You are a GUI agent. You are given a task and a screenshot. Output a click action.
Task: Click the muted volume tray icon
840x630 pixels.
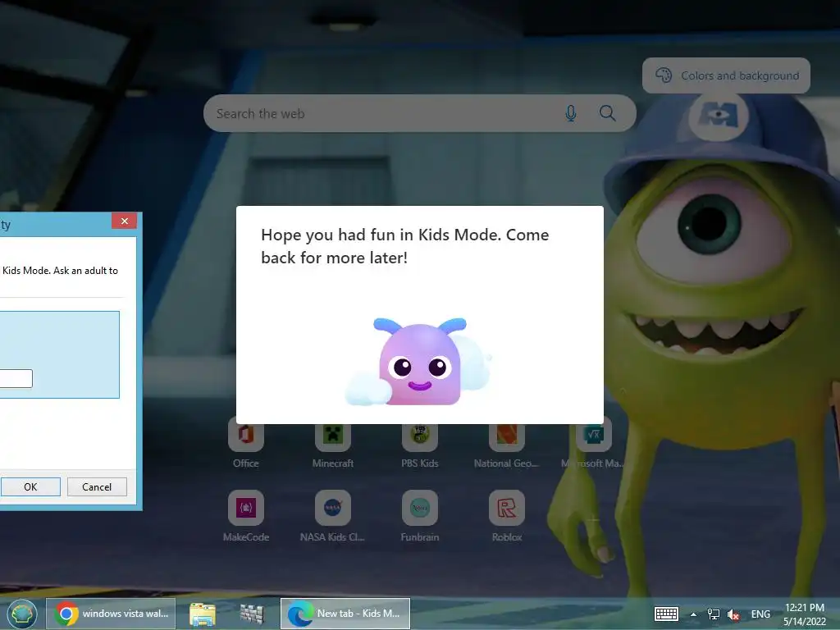[733, 614]
